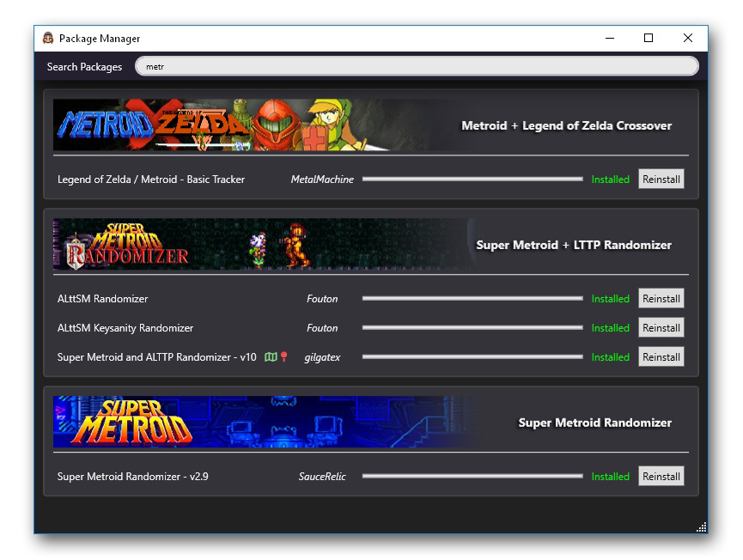
Task: Click the green map icon beside v10 randomizer
Action: coord(271,356)
